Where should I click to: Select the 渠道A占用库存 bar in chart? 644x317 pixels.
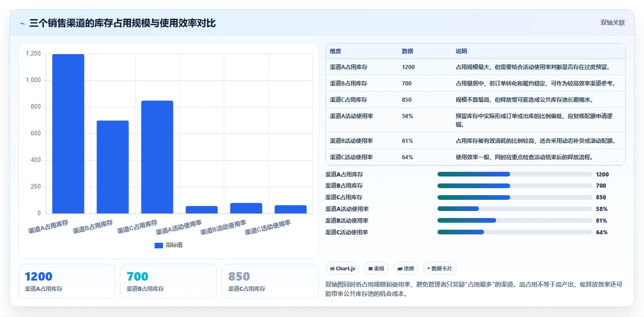tap(68, 134)
